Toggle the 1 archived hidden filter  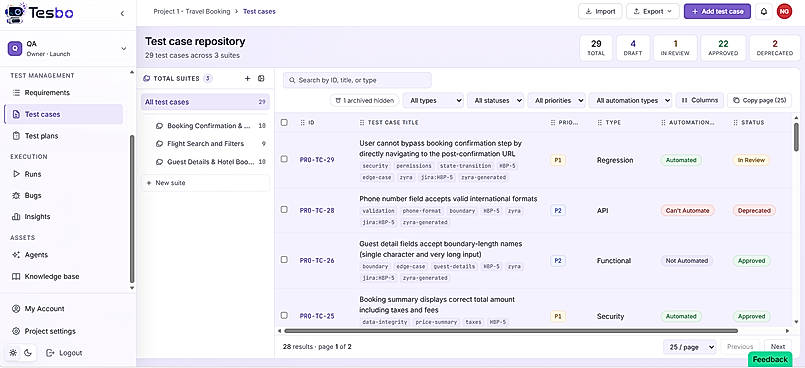pos(364,101)
